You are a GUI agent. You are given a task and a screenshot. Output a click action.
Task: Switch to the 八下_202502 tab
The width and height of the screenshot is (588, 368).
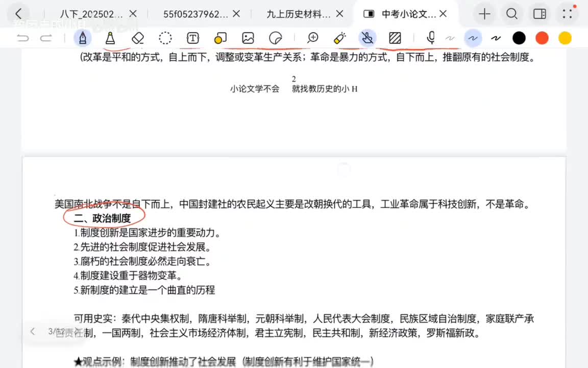[x=91, y=14]
